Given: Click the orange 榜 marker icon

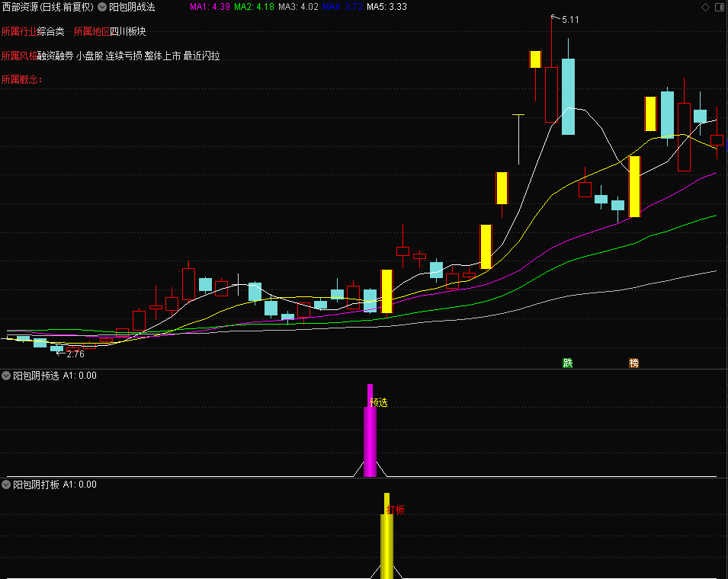Looking at the screenshot, I should [633, 363].
